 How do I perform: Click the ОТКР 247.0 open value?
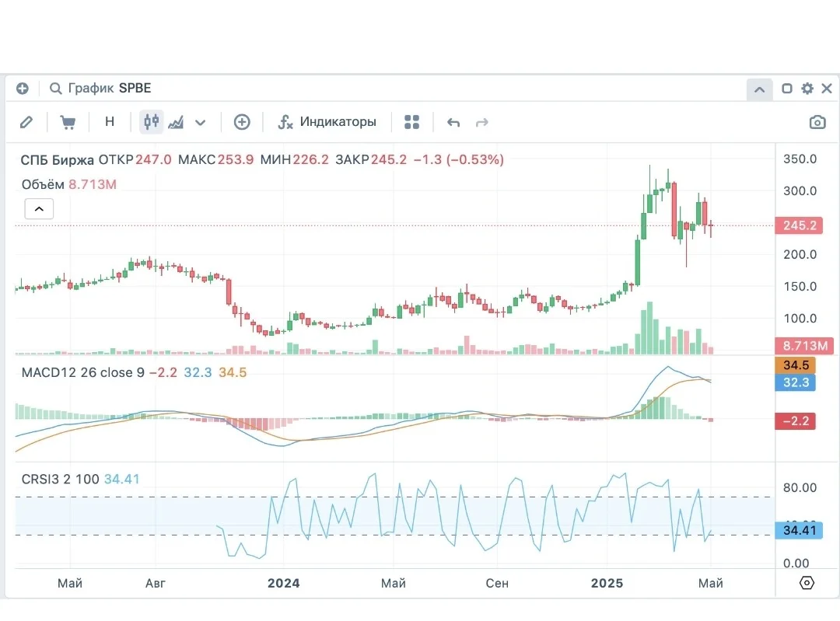135,159
